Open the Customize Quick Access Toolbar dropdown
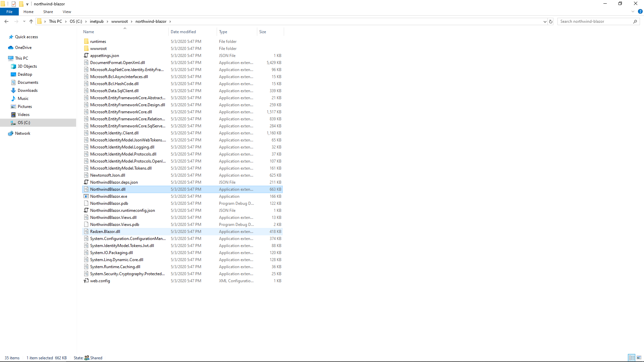The width and height of the screenshot is (644, 362). [27, 4]
